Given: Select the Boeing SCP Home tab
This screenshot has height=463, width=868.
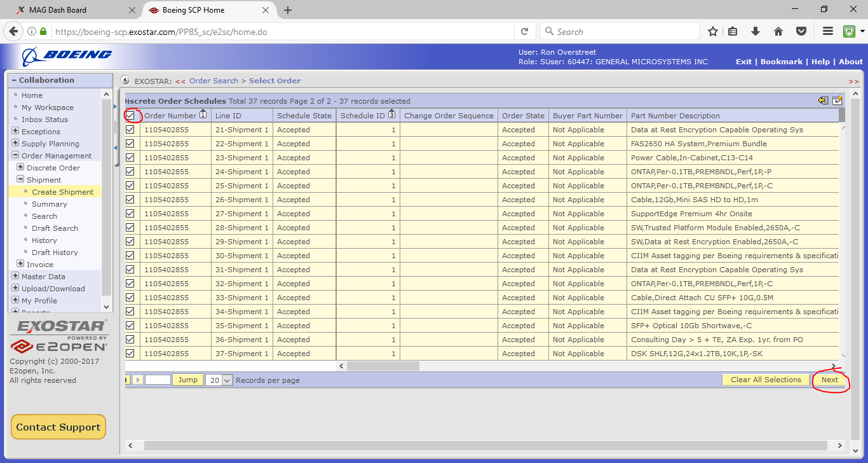Looking at the screenshot, I should (210, 10).
